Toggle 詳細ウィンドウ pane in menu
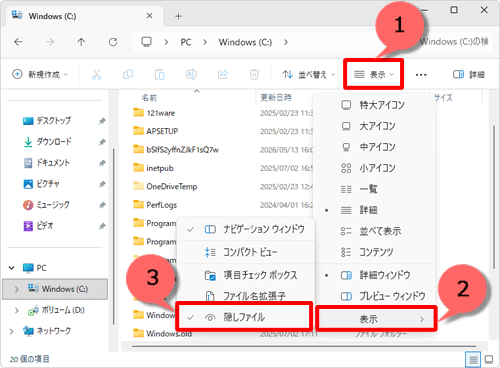 click(x=375, y=275)
